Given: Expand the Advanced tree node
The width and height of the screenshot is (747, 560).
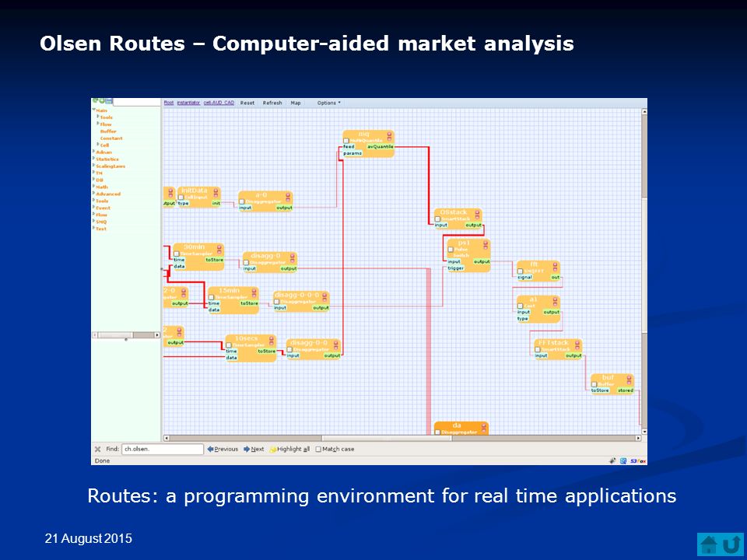Looking at the screenshot, I should tap(94, 194).
